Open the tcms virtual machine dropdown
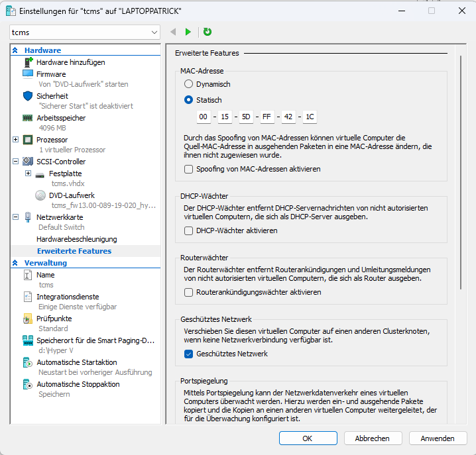The width and height of the screenshot is (476, 455). tap(85, 32)
